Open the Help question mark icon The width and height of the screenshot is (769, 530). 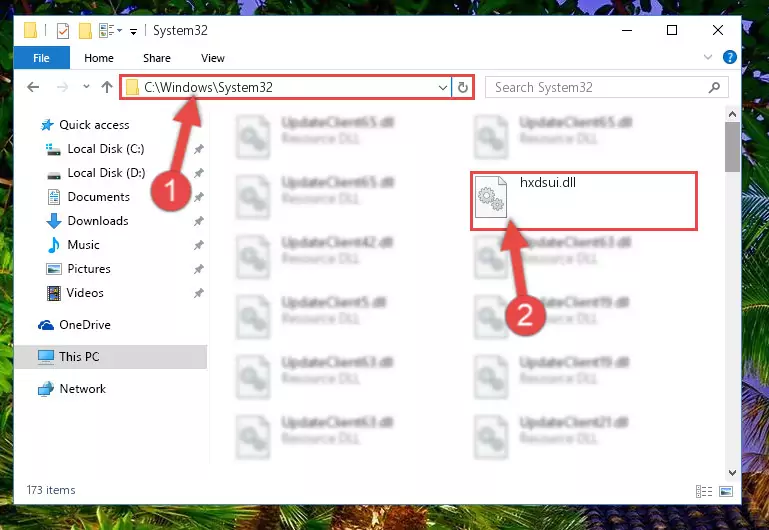click(729, 57)
